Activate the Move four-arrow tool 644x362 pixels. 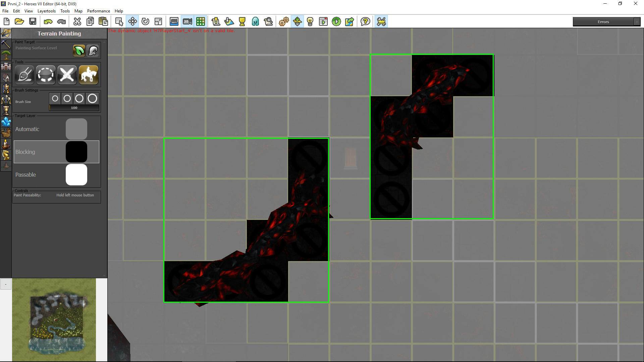132,22
